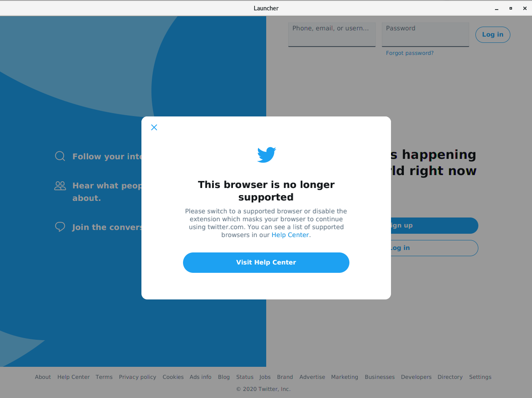Close the unsupported browser dialog with X
The height and width of the screenshot is (398, 532).
pos(154,127)
